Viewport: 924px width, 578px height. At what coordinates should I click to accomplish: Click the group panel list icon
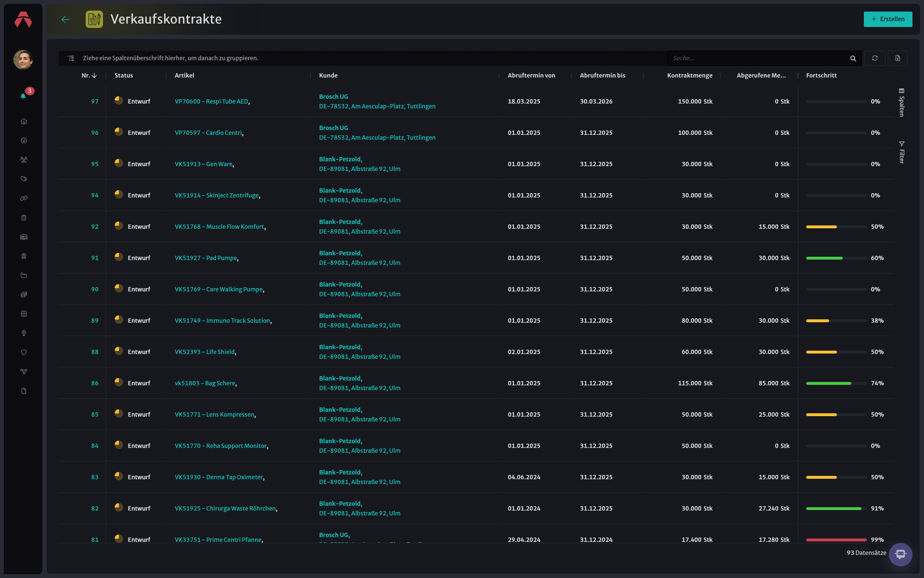pos(71,58)
